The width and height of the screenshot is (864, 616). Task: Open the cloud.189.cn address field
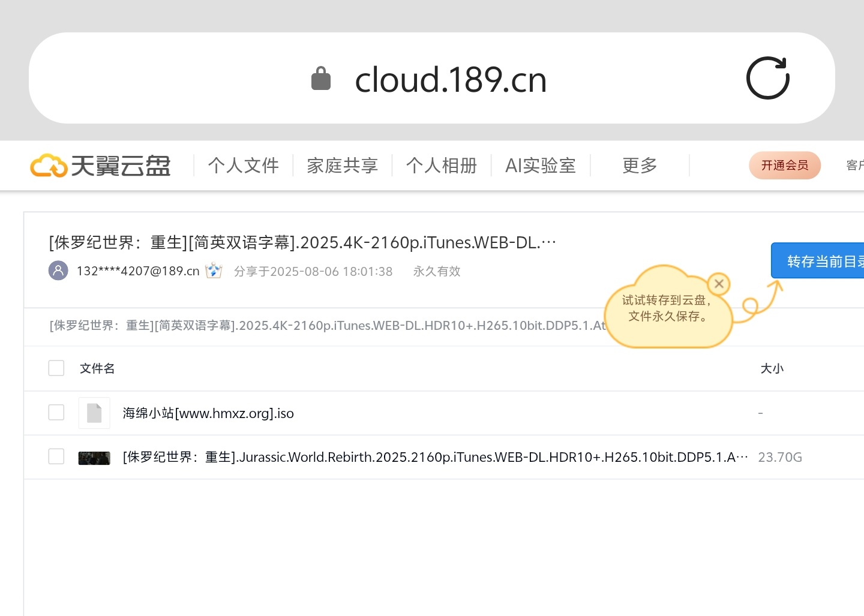click(432, 78)
